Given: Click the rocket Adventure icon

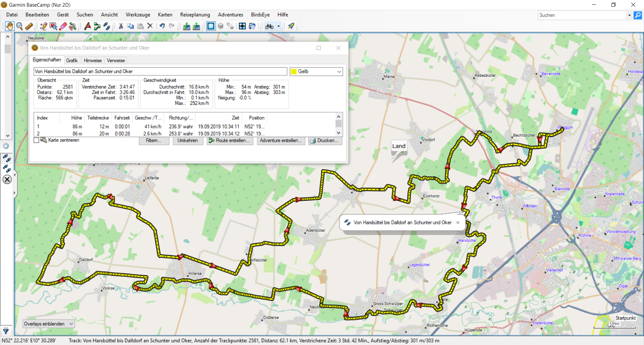Looking at the screenshot, I should [x=291, y=26].
